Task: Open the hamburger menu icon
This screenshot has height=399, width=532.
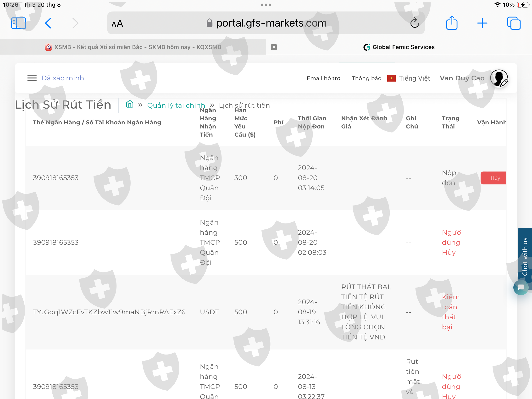Action: tap(32, 78)
